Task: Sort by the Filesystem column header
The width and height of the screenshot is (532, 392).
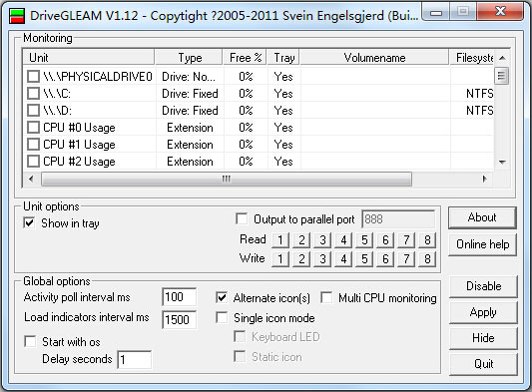Action: (472, 57)
